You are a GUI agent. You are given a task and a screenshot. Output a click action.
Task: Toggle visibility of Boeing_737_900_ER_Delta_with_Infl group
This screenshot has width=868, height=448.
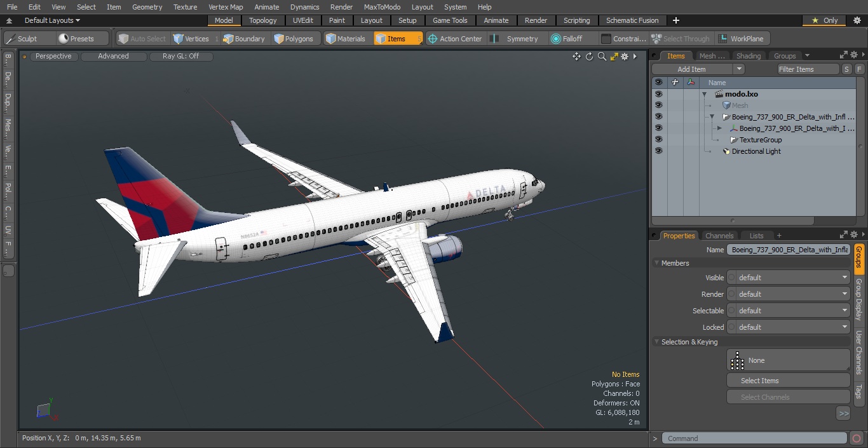[658, 117]
